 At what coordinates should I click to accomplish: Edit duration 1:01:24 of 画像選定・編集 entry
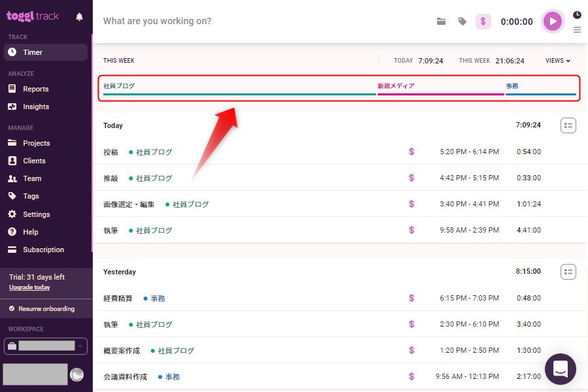[x=529, y=204]
